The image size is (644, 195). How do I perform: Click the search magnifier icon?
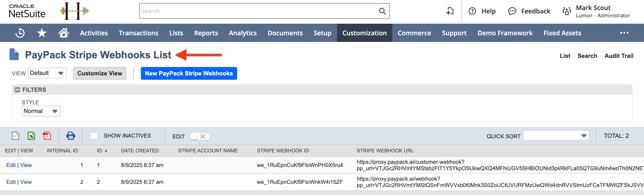[382, 11]
